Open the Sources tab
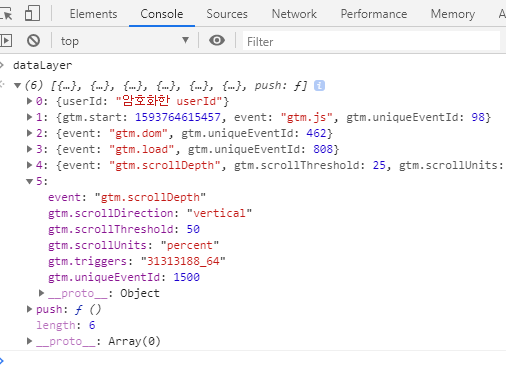The height and width of the screenshot is (370, 506). pyautogui.click(x=227, y=14)
